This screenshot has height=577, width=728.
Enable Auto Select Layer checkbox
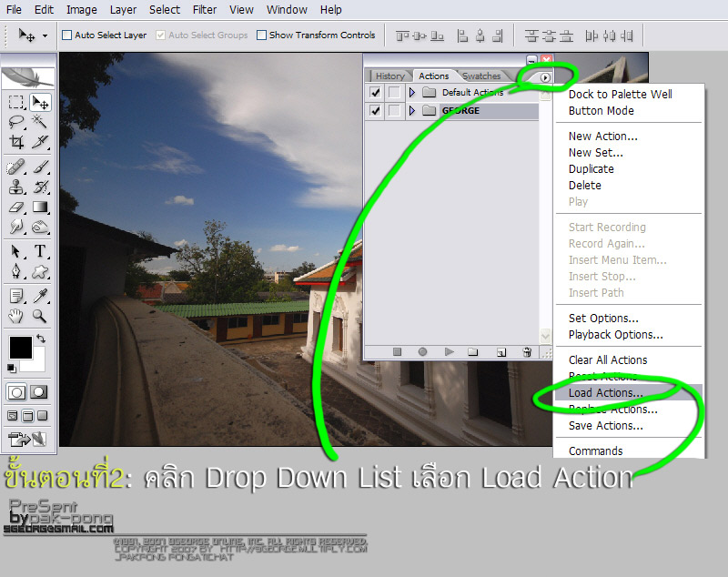pos(67,35)
